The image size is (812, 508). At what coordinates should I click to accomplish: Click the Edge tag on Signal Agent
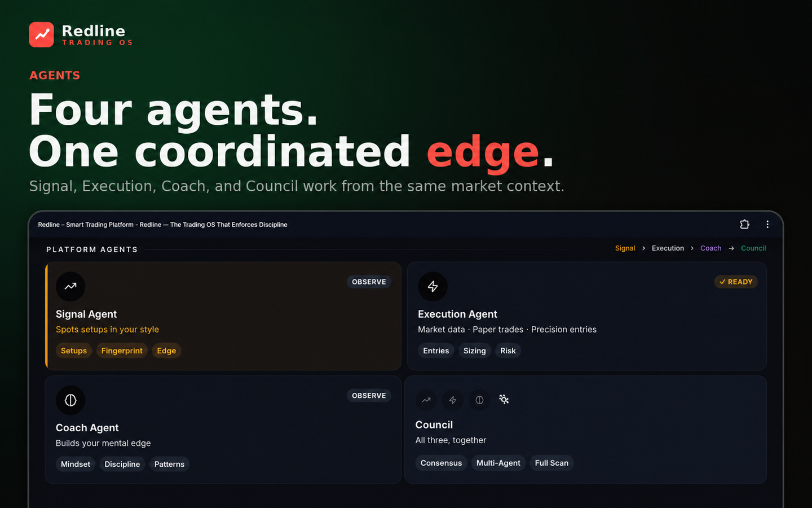pyautogui.click(x=166, y=351)
